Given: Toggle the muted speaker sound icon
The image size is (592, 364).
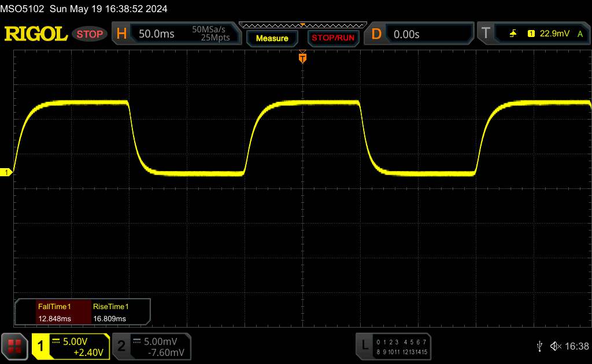Looking at the screenshot, I should pyautogui.click(x=556, y=346).
